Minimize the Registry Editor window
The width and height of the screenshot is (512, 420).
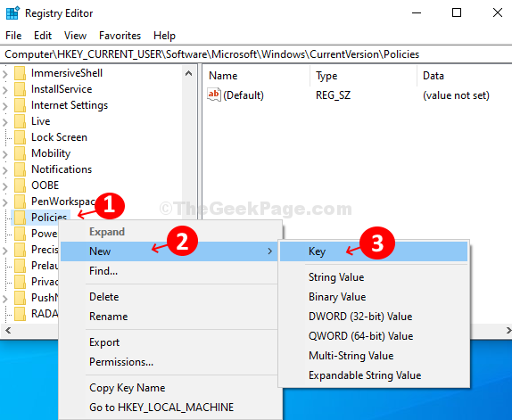click(417, 13)
